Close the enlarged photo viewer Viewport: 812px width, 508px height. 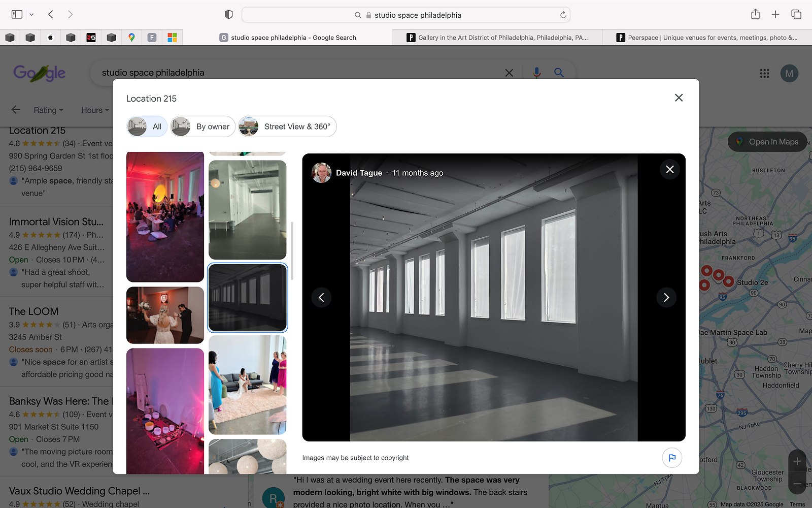[x=670, y=170]
